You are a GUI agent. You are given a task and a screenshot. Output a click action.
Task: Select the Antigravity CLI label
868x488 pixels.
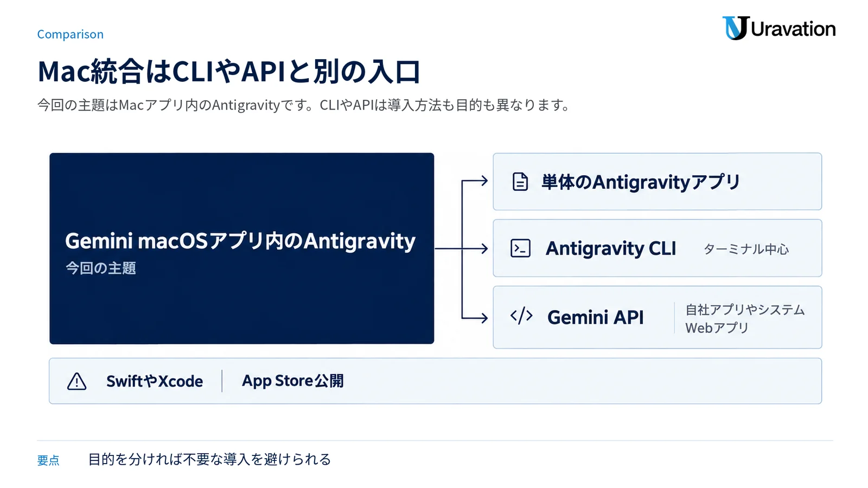point(611,248)
